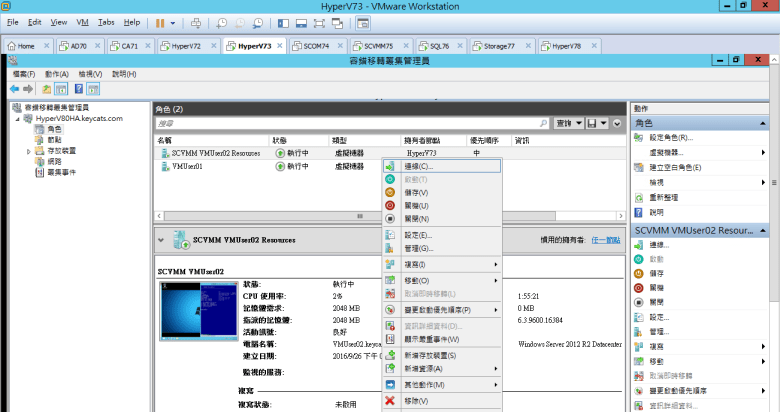Switch to the SCVMM75 tab
This screenshot has height=412, width=780.
[x=377, y=46]
